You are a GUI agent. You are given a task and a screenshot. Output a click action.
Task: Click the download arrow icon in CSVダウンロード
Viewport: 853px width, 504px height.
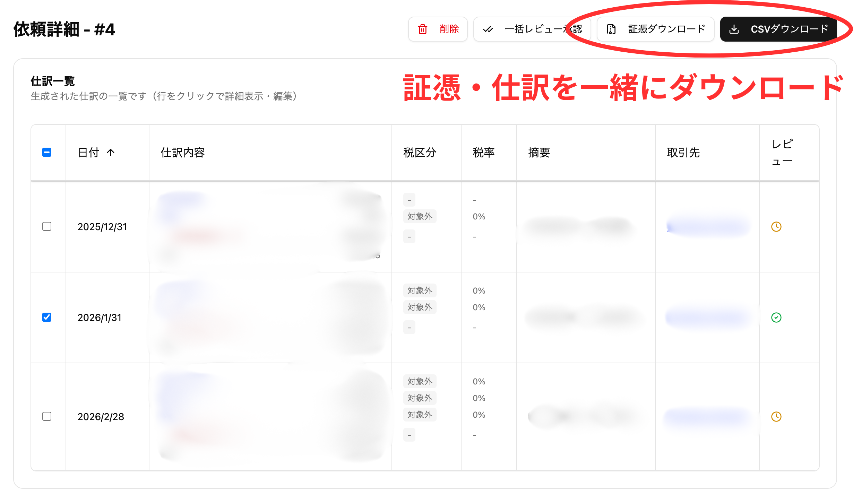pyautogui.click(x=734, y=29)
